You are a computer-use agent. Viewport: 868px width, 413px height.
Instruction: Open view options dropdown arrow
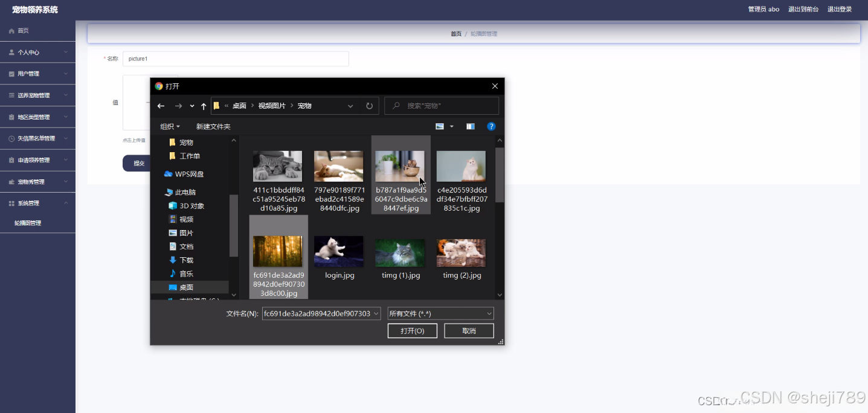452,126
